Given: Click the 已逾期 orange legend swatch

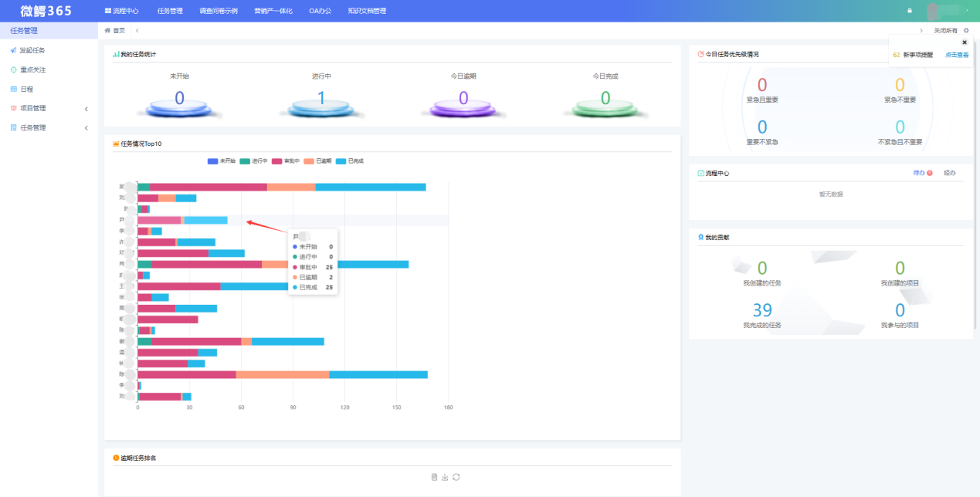Looking at the screenshot, I should click(309, 161).
